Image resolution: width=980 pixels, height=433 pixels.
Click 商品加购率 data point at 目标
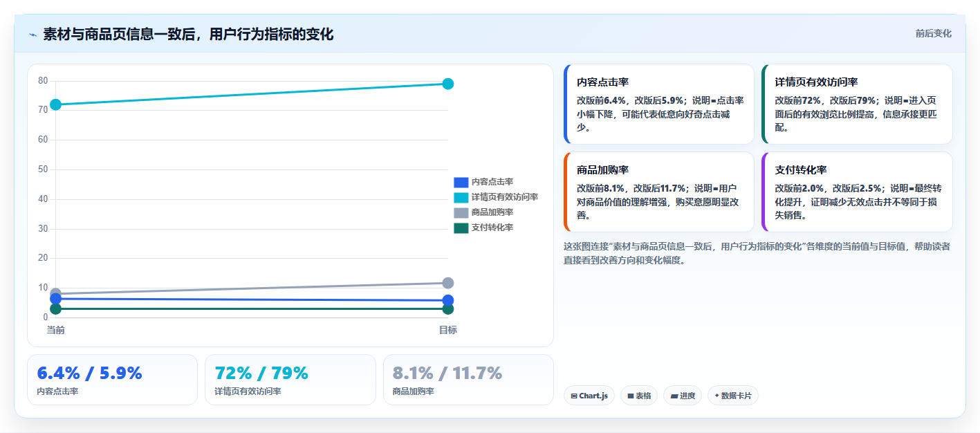point(447,283)
